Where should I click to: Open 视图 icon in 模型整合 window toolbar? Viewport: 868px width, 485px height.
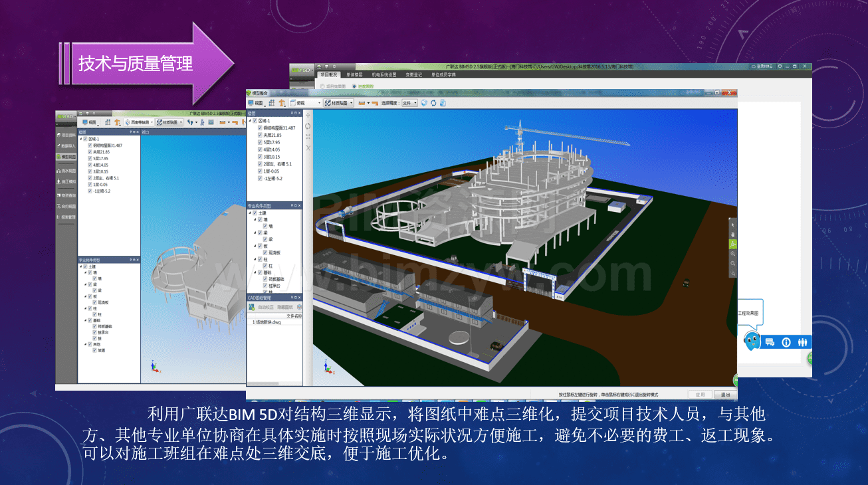(255, 103)
